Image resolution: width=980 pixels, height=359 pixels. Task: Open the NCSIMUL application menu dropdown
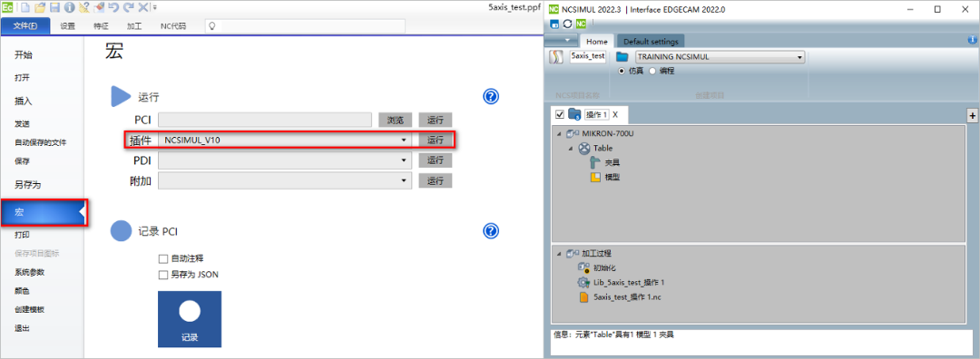[561, 40]
